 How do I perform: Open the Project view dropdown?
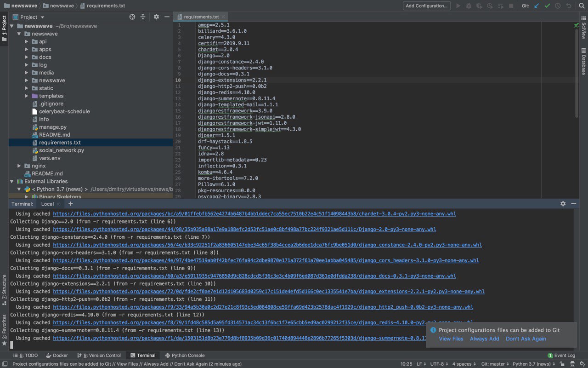(29, 17)
